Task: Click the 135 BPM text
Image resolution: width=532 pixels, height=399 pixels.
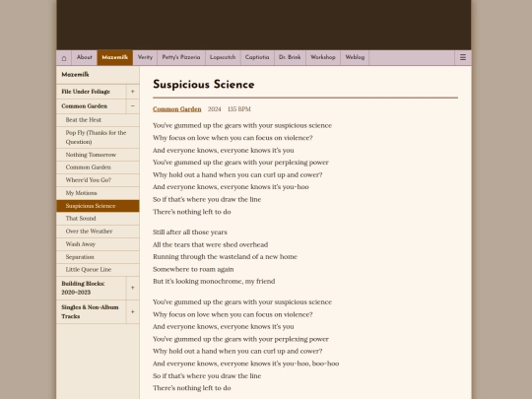Action: (x=239, y=109)
